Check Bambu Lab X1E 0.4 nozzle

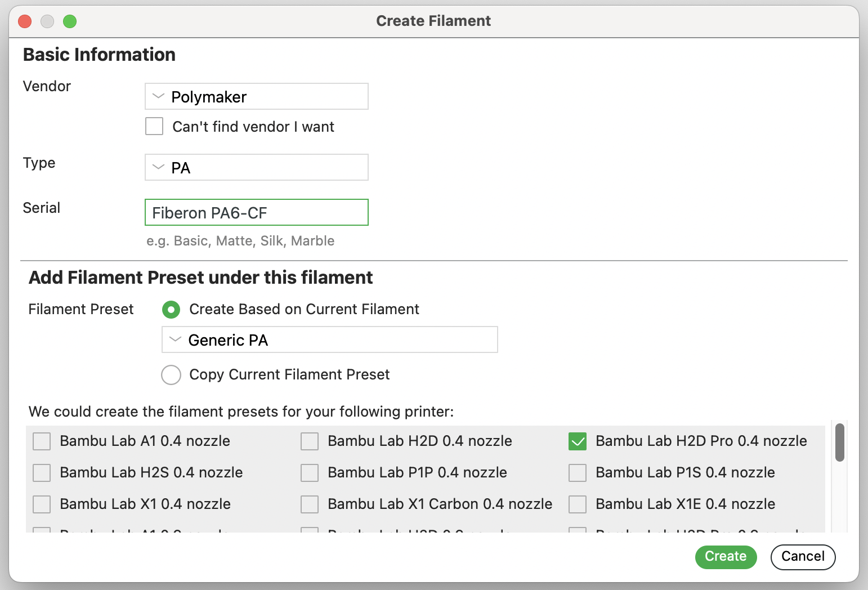(577, 504)
